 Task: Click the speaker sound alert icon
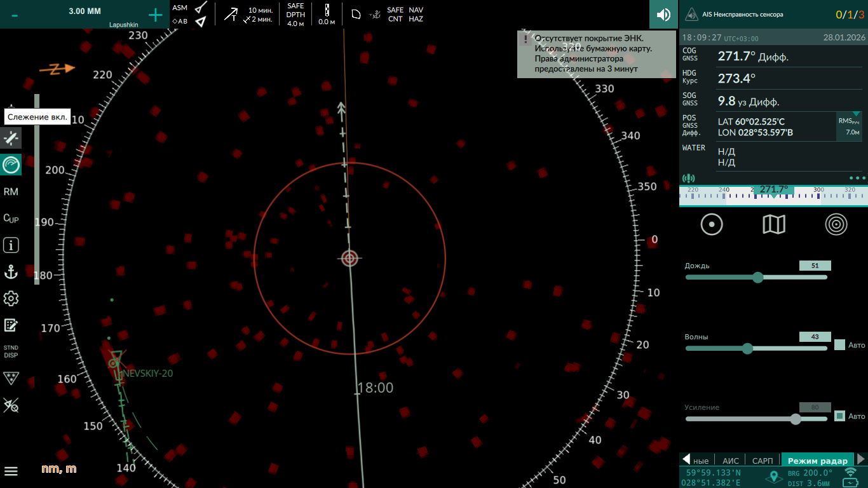(663, 15)
